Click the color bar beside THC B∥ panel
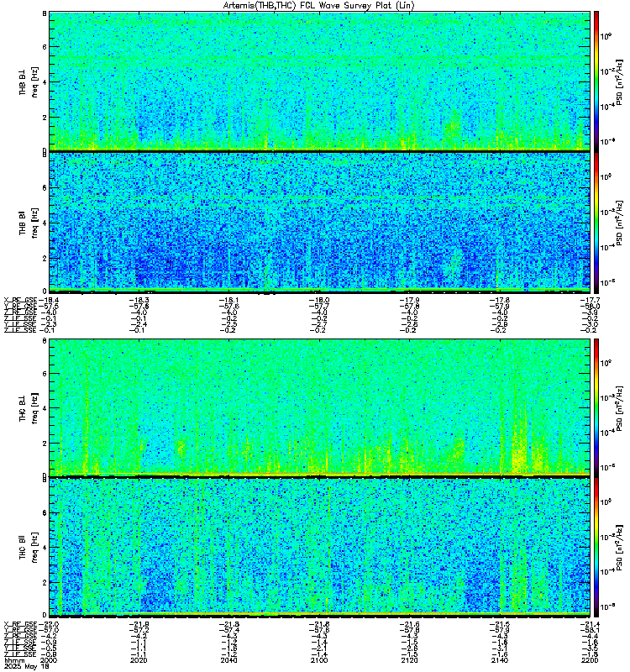The width and height of the screenshot is (630, 672). 596,547
